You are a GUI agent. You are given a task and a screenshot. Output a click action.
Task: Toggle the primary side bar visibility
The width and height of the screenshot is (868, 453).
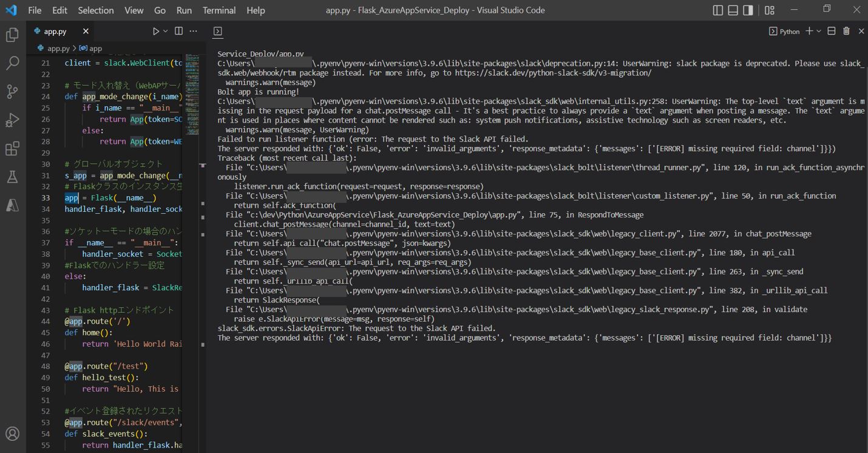pyautogui.click(x=717, y=10)
